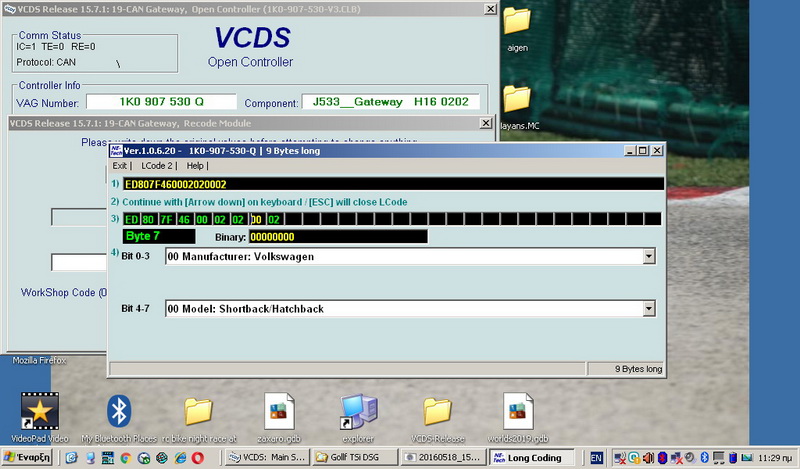This screenshot has height=469, width=800.
Task: Click Opera quick launch icon
Action: (197, 458)
